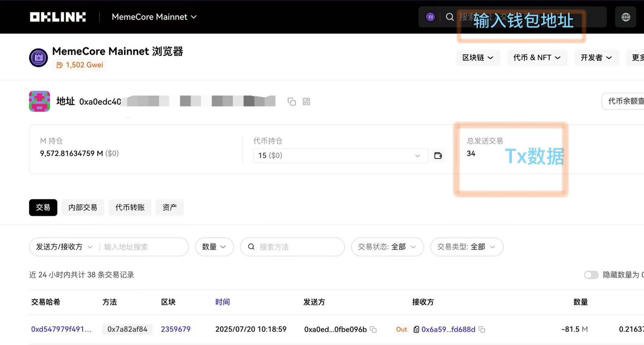Image resolution: width=644 pixels, height=345 pixels.
Task: Click the MemeCore Mainnet round logo
Action: (x=38, y=57)
